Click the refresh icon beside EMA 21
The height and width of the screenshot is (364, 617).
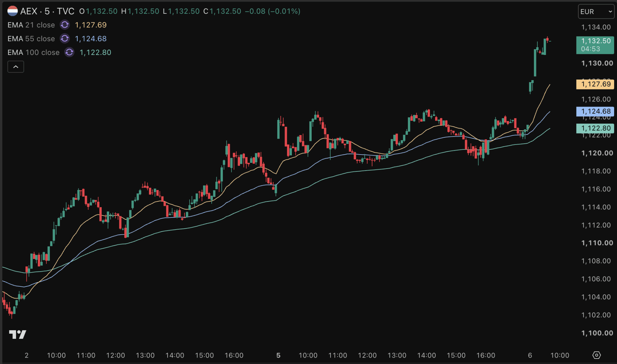(65, 25)
